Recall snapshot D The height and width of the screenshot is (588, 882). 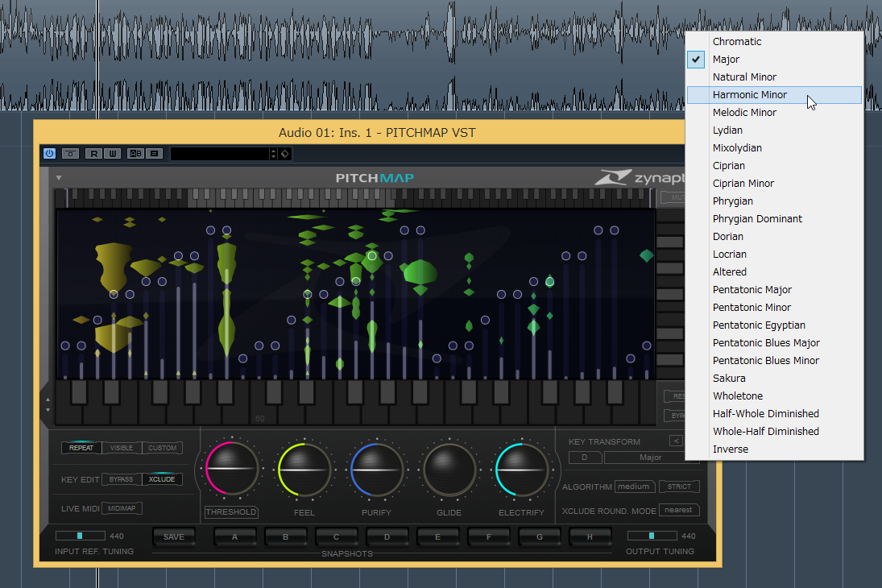pos(387,536)
